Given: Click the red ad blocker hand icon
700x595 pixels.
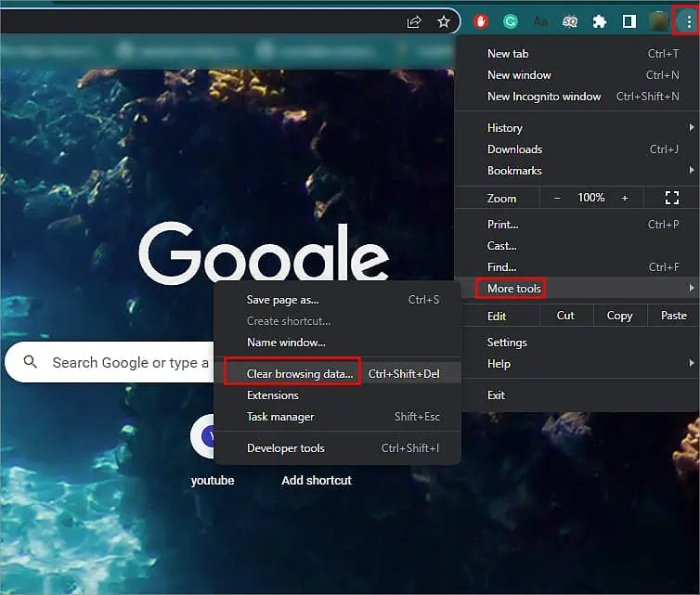Looking at the screenshot, I should pos(481,21).
